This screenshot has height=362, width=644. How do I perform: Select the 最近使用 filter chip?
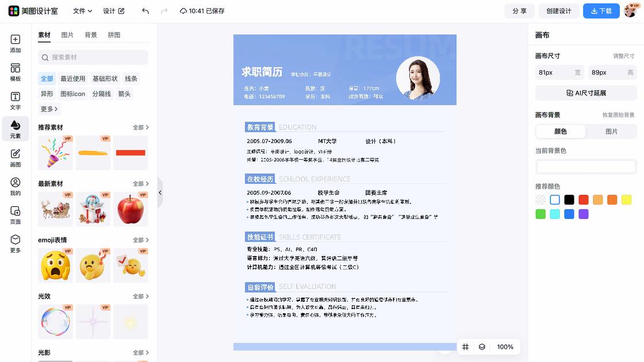coord(72,78)
